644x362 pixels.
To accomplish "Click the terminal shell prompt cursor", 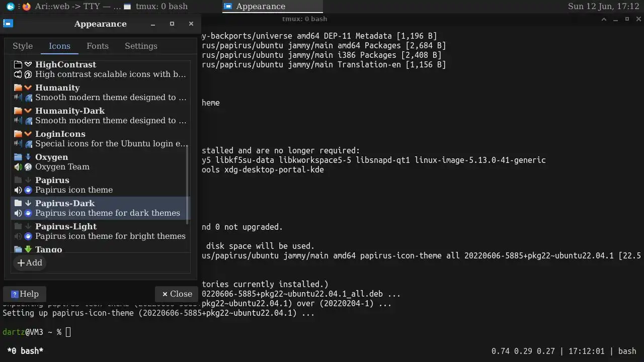I will click(68, 332).
